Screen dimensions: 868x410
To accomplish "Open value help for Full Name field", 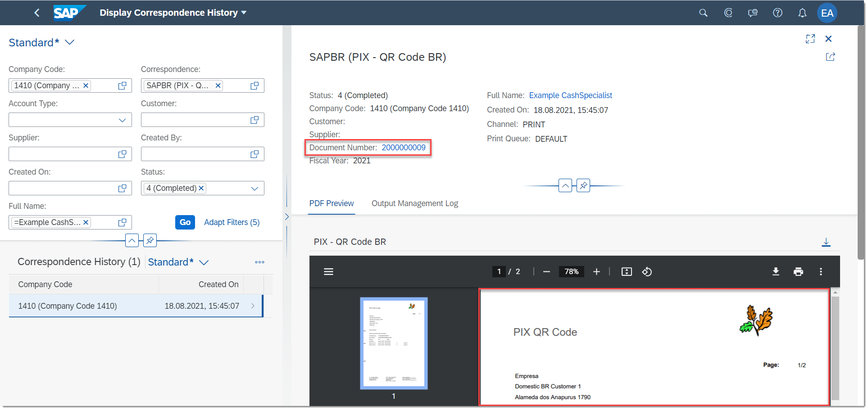I will [x=122, y=222].
